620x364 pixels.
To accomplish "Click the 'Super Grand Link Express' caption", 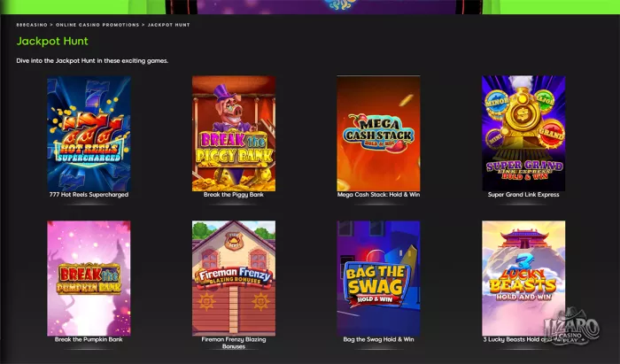I will pyautogui.click(x=523, y=195).
